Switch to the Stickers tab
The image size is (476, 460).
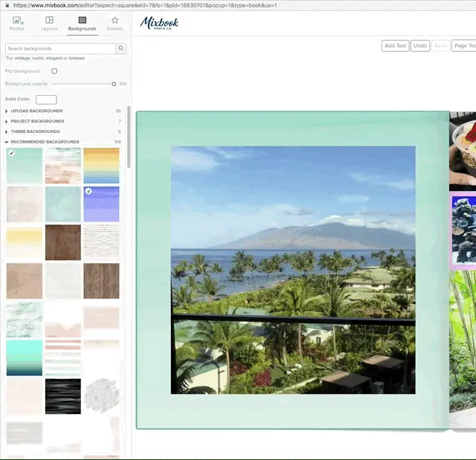tap(115, 24)
